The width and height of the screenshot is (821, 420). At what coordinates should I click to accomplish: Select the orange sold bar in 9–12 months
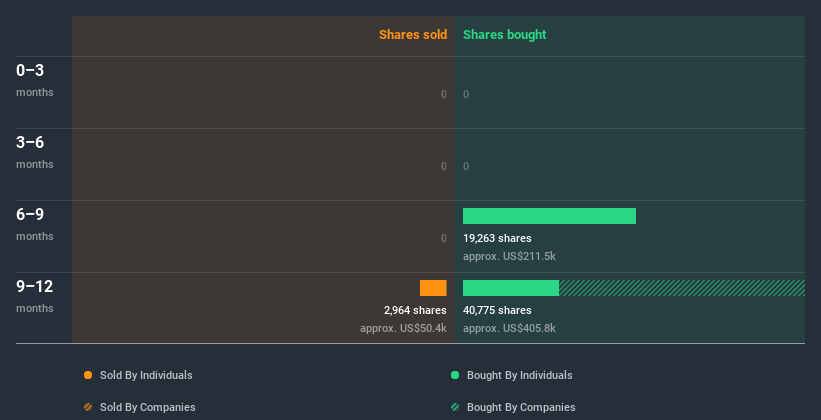pos(433,288)
